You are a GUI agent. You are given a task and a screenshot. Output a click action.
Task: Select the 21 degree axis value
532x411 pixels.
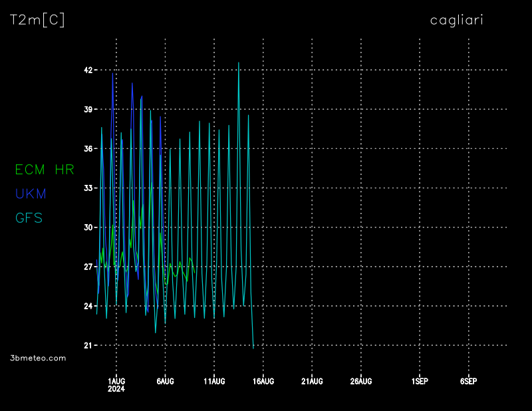[x=88, y=346]
